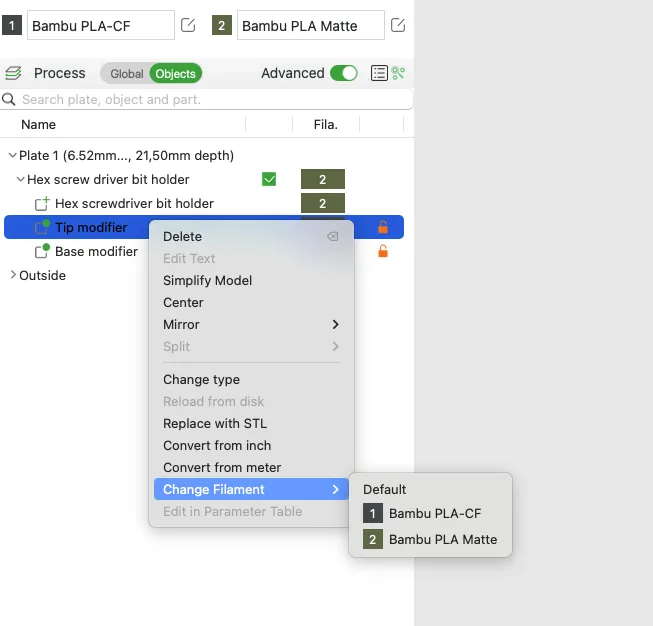The image size is (653, 626).
Task: Click filament slot number 1 badge at top
Action: [12, 25]
